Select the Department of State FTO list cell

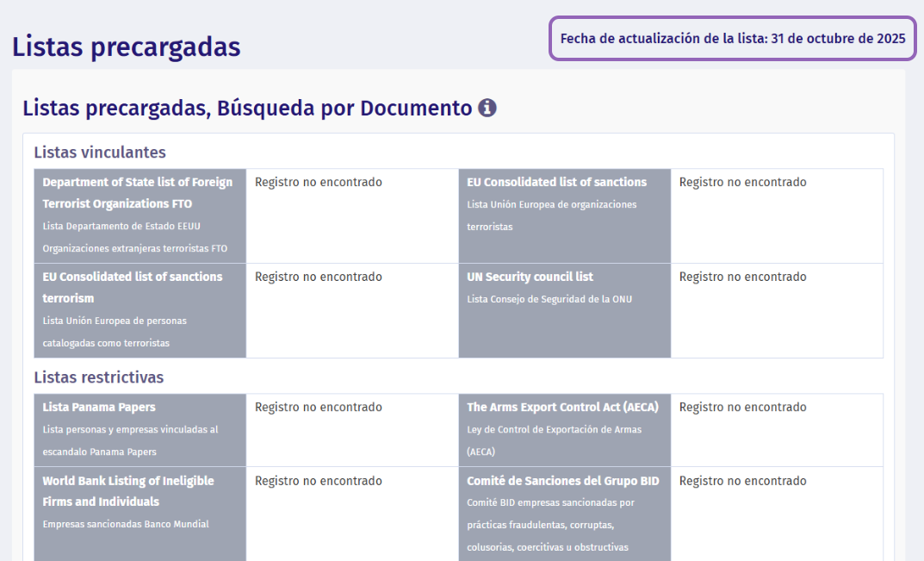click(140, 216)
